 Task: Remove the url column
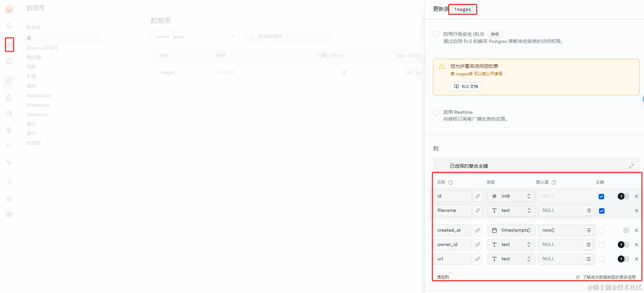coord(637,259)
